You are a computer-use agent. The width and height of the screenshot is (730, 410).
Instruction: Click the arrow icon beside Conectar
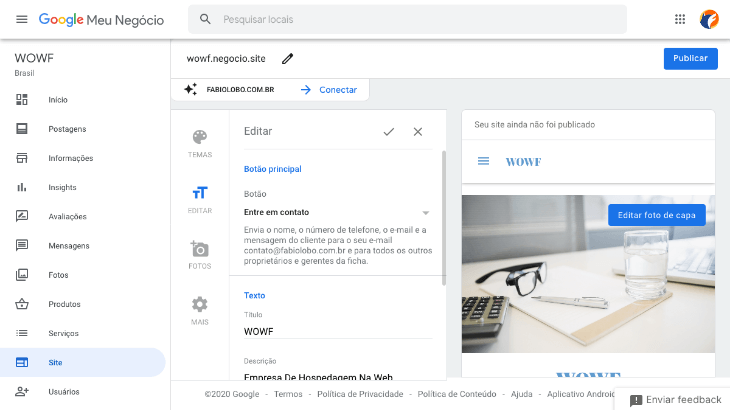[305, 90]
